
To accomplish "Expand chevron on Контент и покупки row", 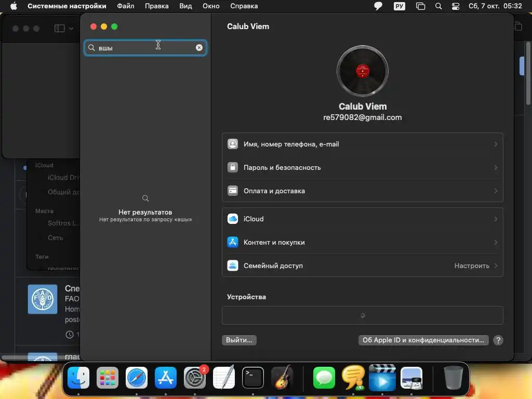I will pyautogui.click(x=496, y=242).
